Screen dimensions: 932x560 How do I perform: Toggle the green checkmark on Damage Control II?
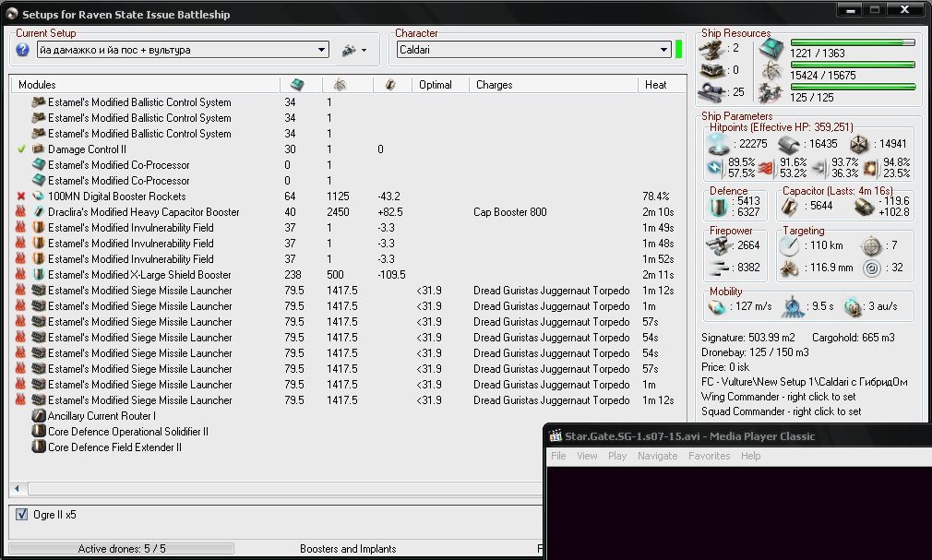[21, 149]
